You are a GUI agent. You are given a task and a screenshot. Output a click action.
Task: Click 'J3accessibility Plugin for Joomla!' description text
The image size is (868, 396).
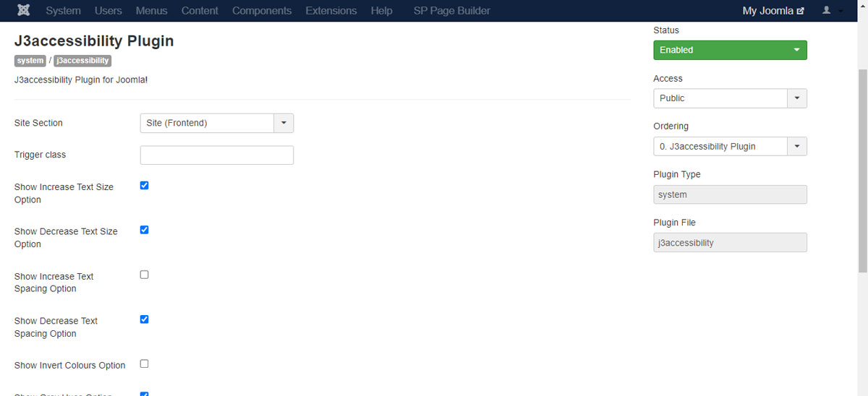pos(81,79)
